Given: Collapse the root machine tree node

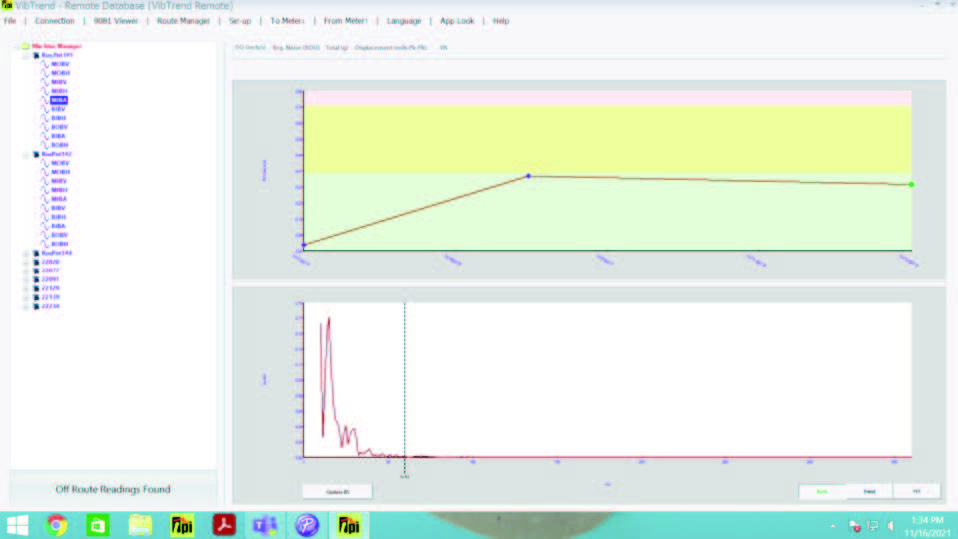Looking at the screenshot, I should click(15, 46).
